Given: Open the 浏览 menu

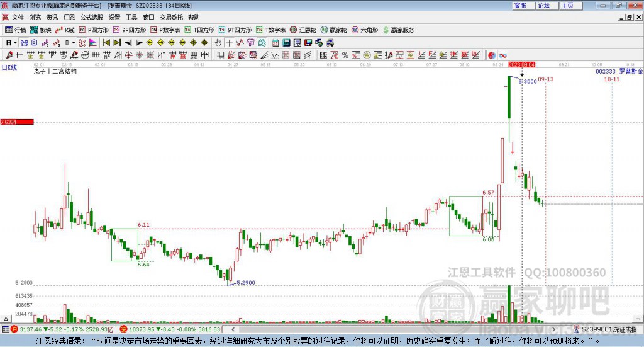Looking at the screenshot, I should 35,17.
